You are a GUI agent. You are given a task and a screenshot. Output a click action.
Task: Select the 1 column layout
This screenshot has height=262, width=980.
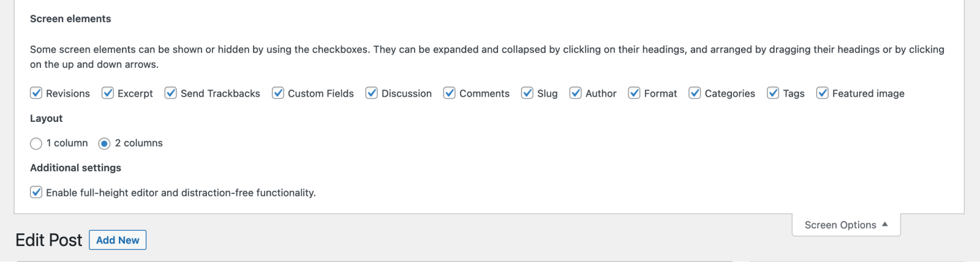tap(36, 143)
